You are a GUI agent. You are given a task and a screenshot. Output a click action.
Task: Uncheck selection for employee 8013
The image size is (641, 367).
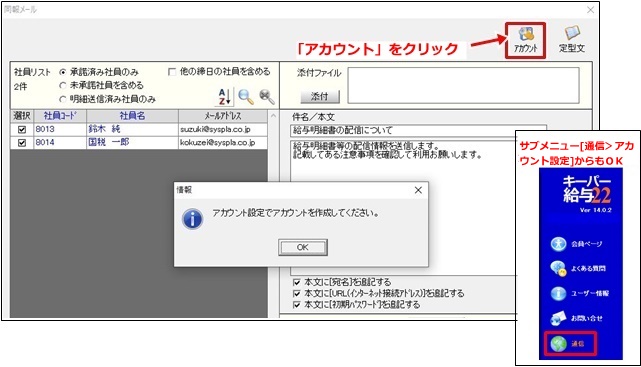[22, 130]
